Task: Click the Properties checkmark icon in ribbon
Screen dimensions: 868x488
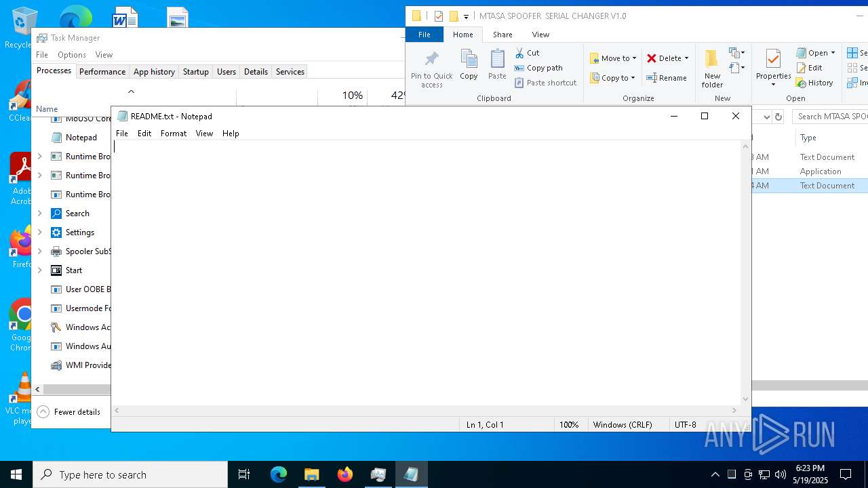Action: tap(773, 59)
